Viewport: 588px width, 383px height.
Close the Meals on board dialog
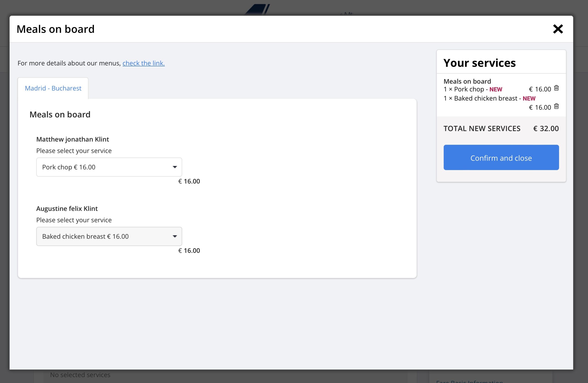click(558, 29)
